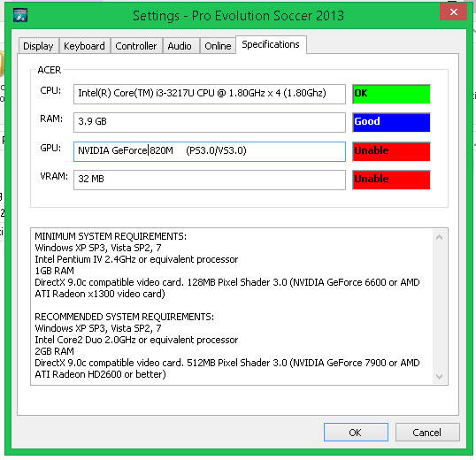Screen dimensions: 476x460
Task: Click the Cancel button
Action: (427, 432)
